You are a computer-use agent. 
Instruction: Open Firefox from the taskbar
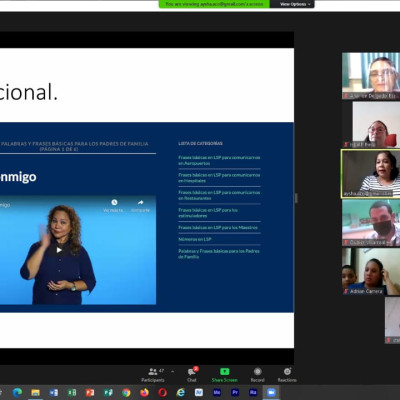(144, 392)
